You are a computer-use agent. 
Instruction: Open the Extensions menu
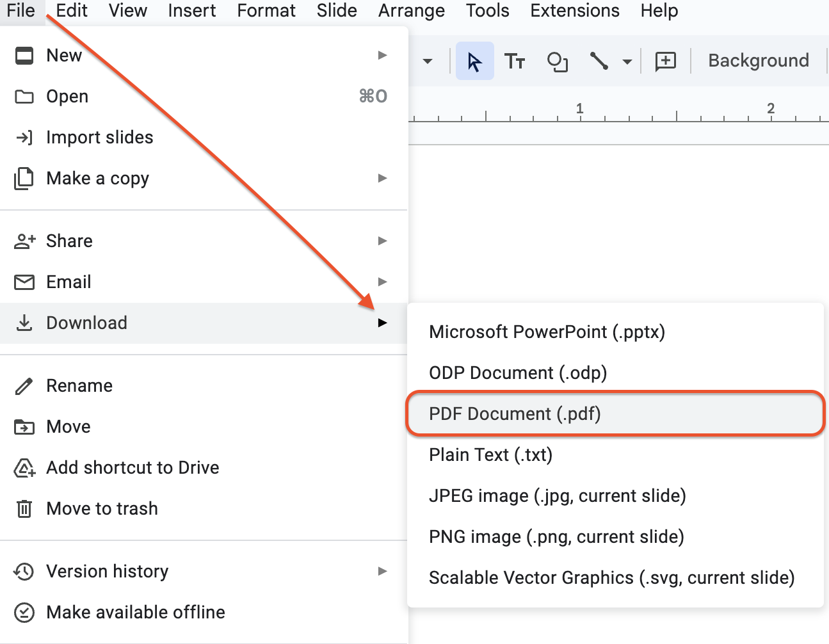pos(575,10)
